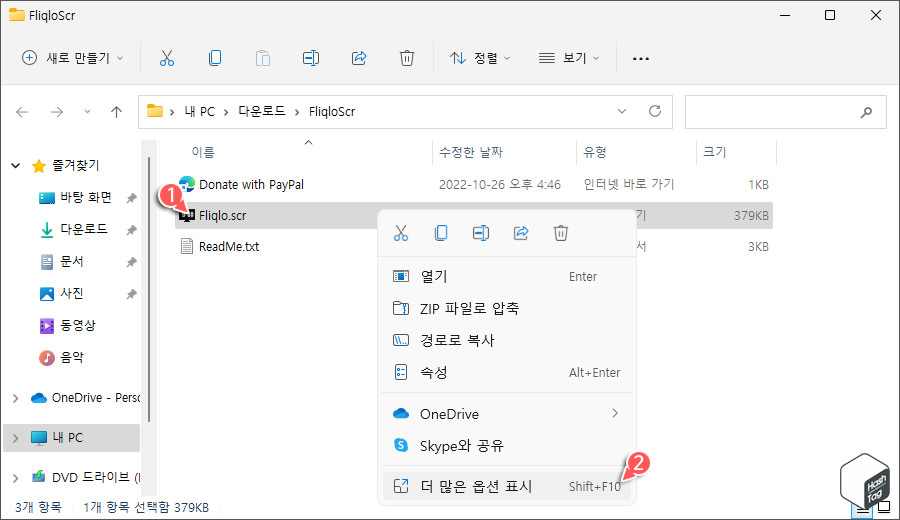Viewport: 900px width, 520px height.
Task: Open 음악 in the quick access sidebar
Action: tap(71, 358)
